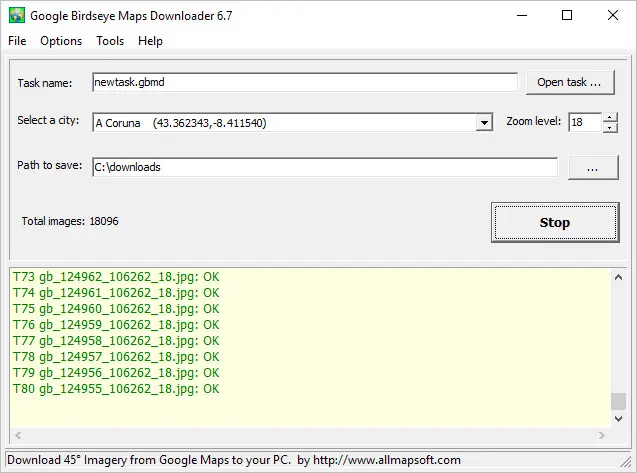Screen dimensions: 637x473
Task: Click the Open task ... button
Action: click(570, 82)
